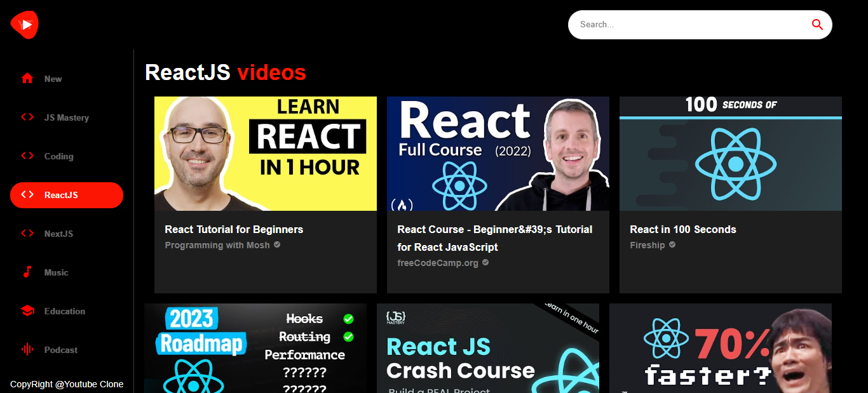The width and height of the screenshot is (868, 393).
Task: Open the 2023 Roadmap video thumbnail
Action: (255, 348)
